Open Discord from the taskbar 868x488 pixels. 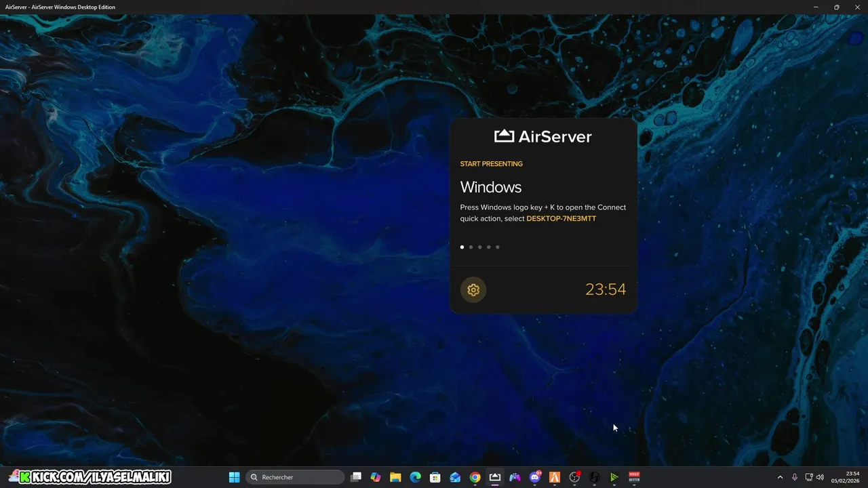(x=535, y=477)
